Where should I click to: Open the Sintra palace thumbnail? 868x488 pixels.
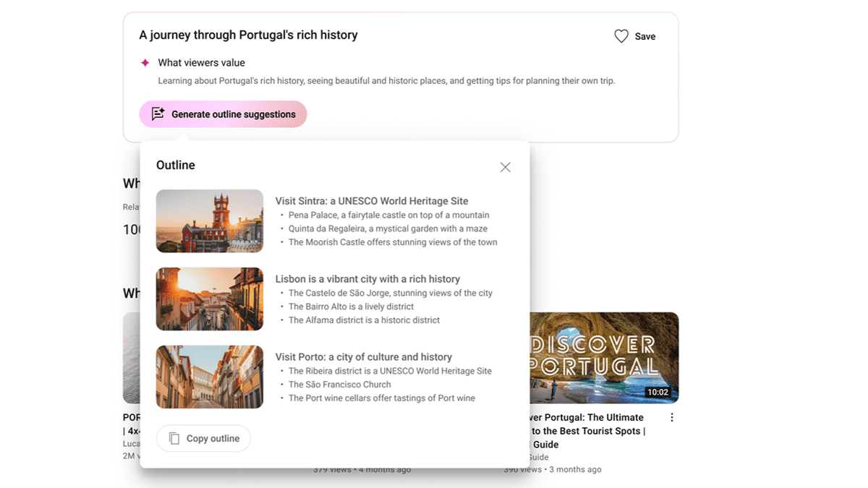click(x=210, y=221)
